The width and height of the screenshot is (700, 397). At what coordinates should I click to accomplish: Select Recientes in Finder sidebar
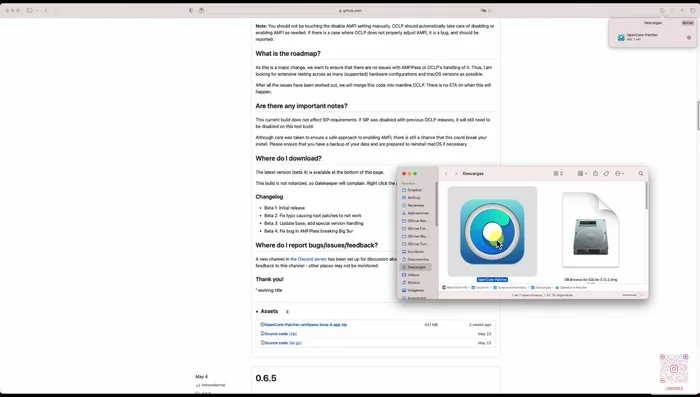coord(416,205)
